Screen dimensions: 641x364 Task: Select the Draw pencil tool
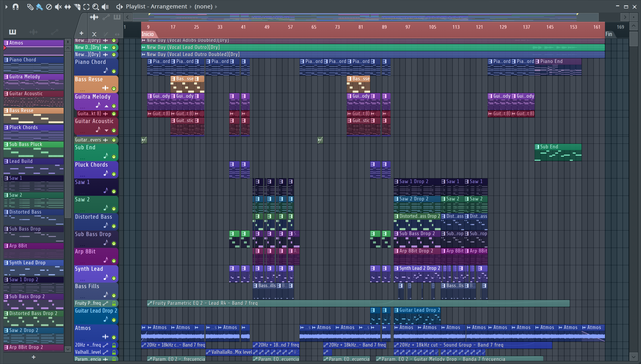30,7
